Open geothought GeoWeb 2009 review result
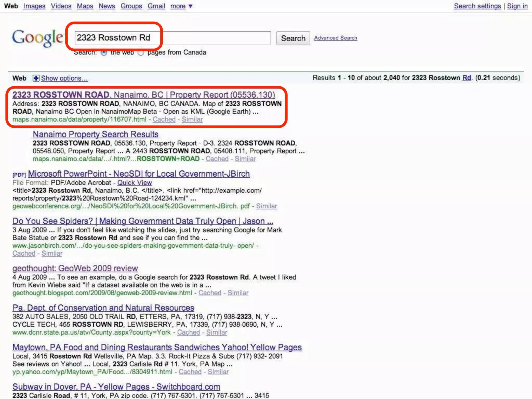532x399 pixels. (75, 268)
